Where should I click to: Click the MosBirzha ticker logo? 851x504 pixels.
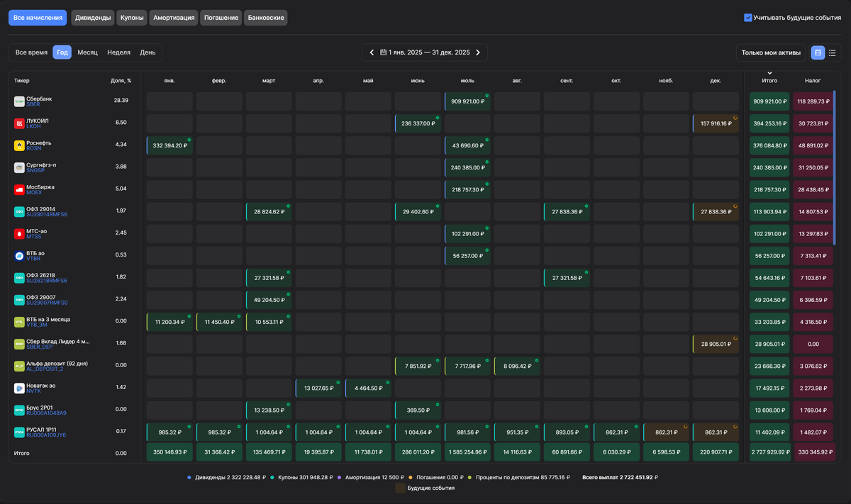pyautogui.click(x=19, y=189)
